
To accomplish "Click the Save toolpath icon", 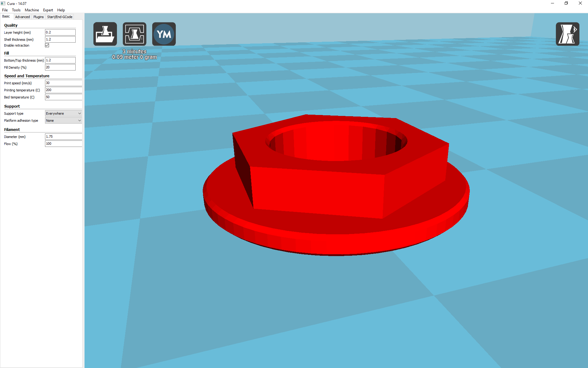I will [134, 34].
